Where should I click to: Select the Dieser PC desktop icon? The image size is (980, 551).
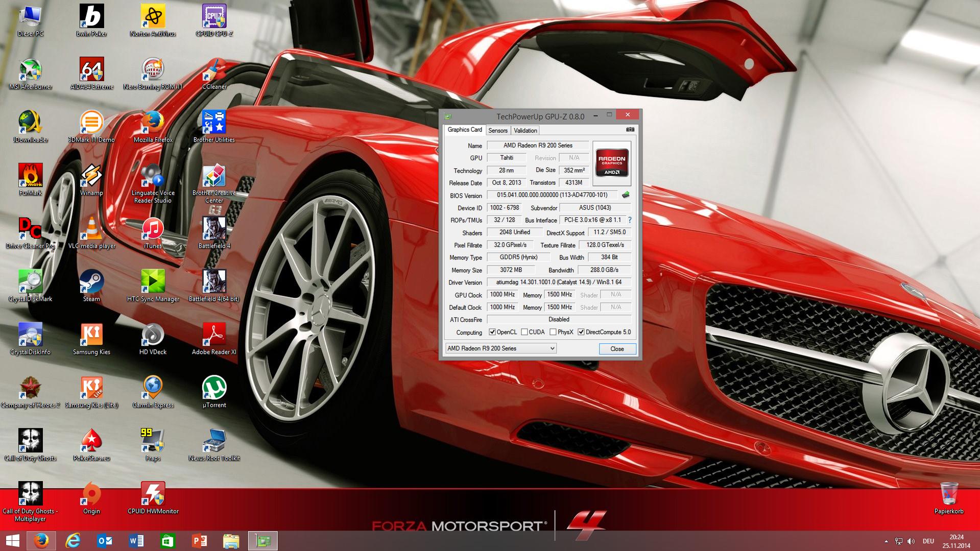[31, 21]
